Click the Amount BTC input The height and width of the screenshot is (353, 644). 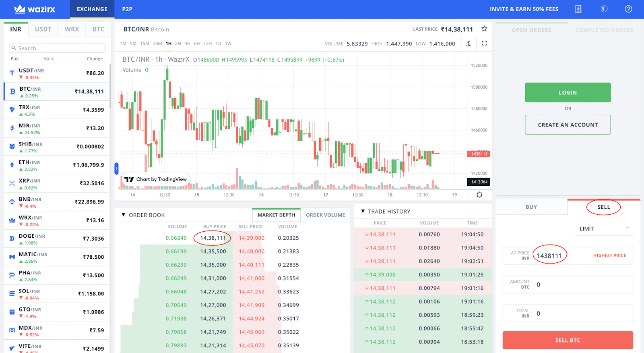tap(568, 284)
